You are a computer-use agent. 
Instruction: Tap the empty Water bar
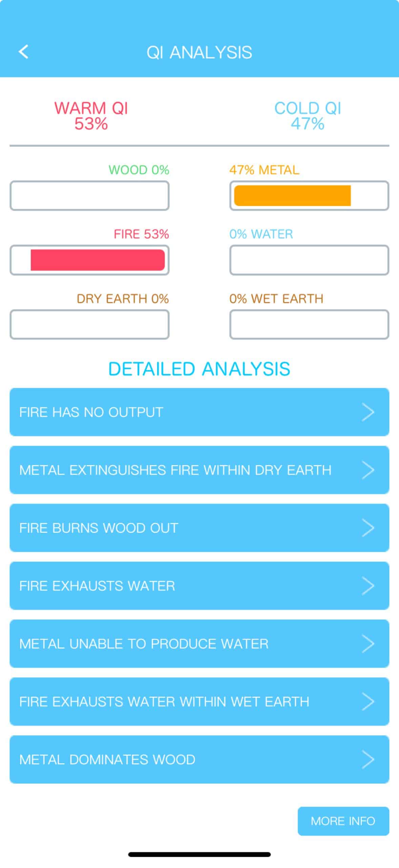tap(309, 260)
